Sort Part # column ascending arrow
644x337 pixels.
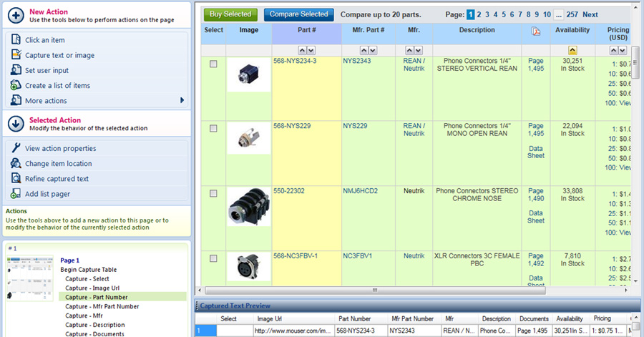point(302,51)
